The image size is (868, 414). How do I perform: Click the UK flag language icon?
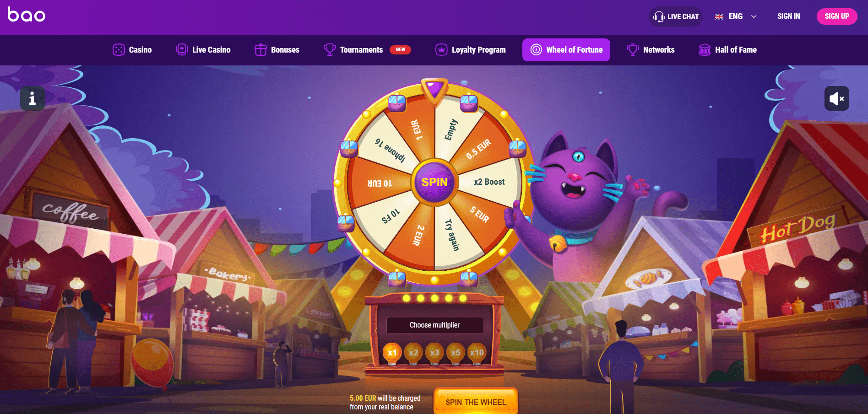[719, 16]
